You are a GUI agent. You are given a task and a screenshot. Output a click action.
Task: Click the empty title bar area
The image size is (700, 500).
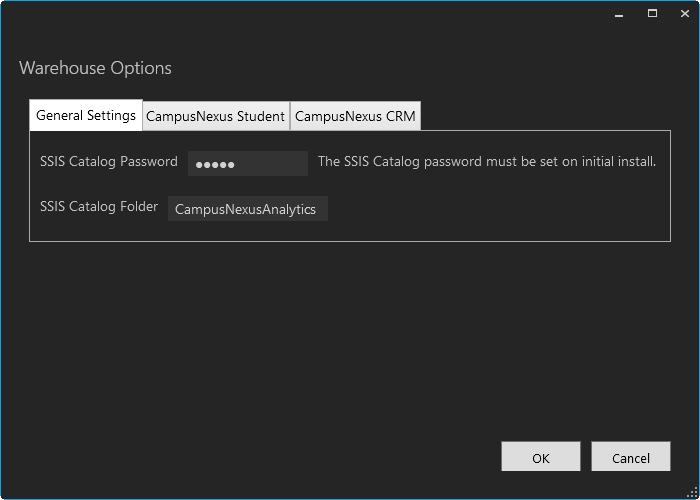point(300,14)
